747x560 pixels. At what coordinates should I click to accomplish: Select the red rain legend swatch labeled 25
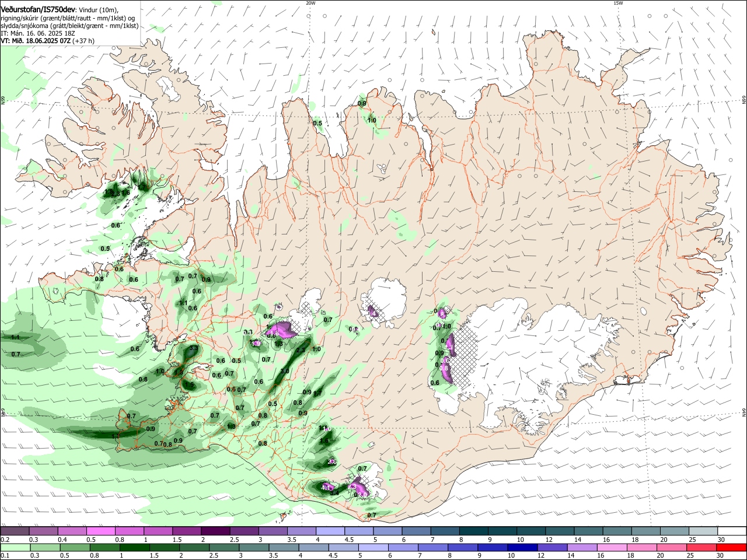701,547
